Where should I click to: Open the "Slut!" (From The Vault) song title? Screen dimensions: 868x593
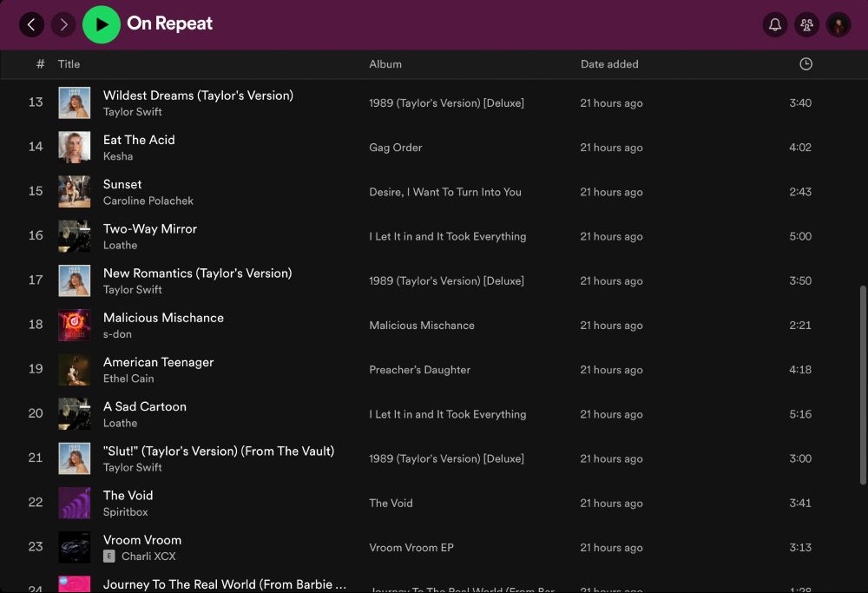pos(219,451)
